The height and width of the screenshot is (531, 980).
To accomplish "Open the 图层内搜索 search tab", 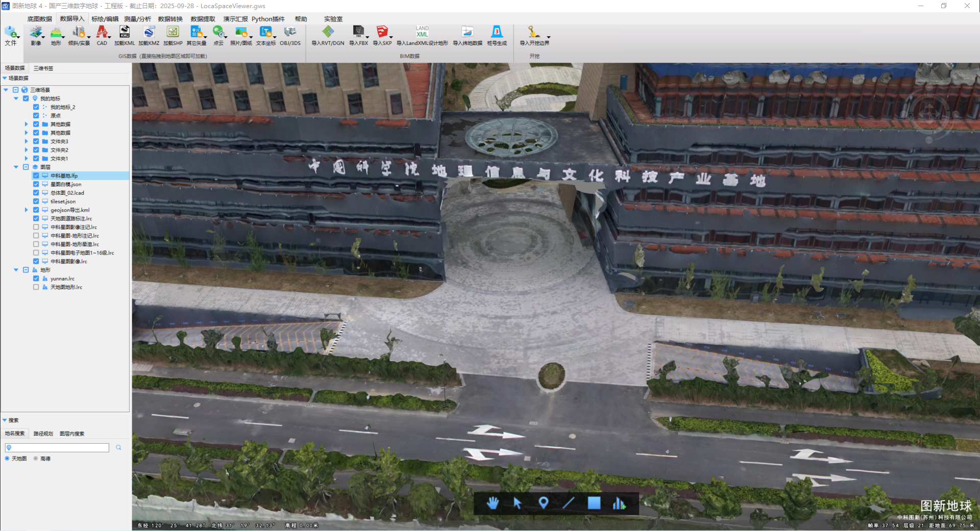I will pos(72,434).
